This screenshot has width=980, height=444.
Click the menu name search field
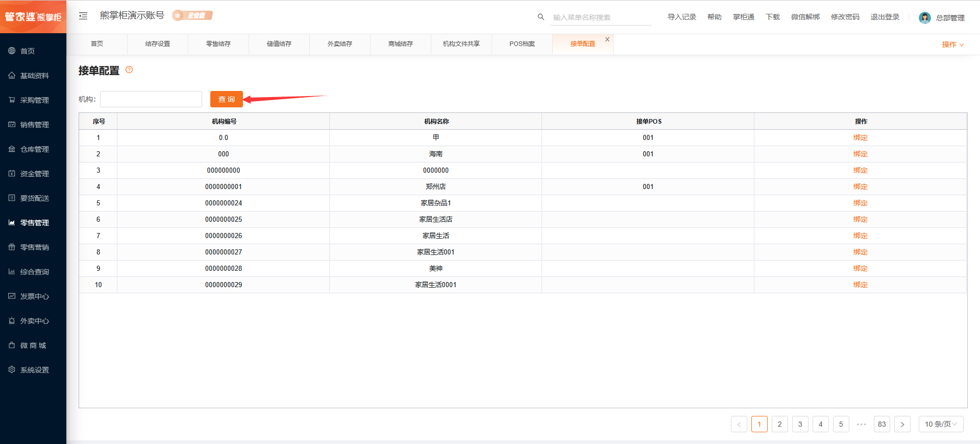(601, 17)
